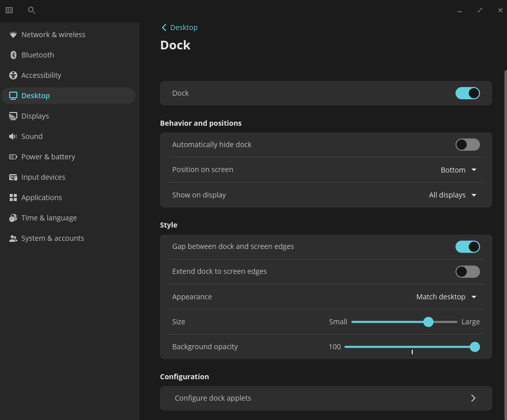Viewport: 507px width, 420px height.
Task: Turn off Gap between dock and screen edges
Action: 467,246
